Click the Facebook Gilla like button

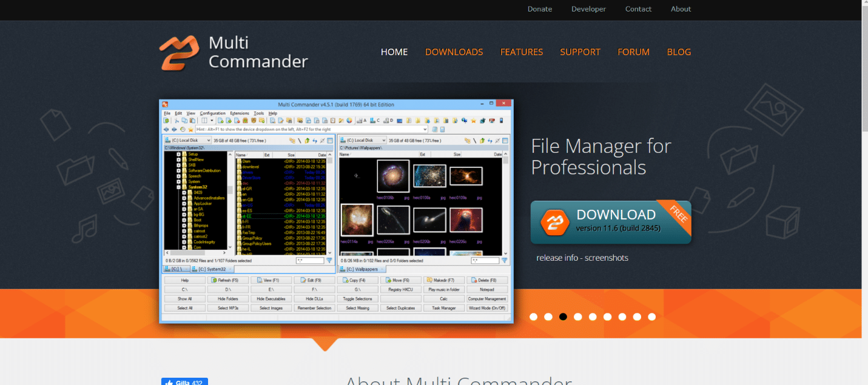(184, 382)
